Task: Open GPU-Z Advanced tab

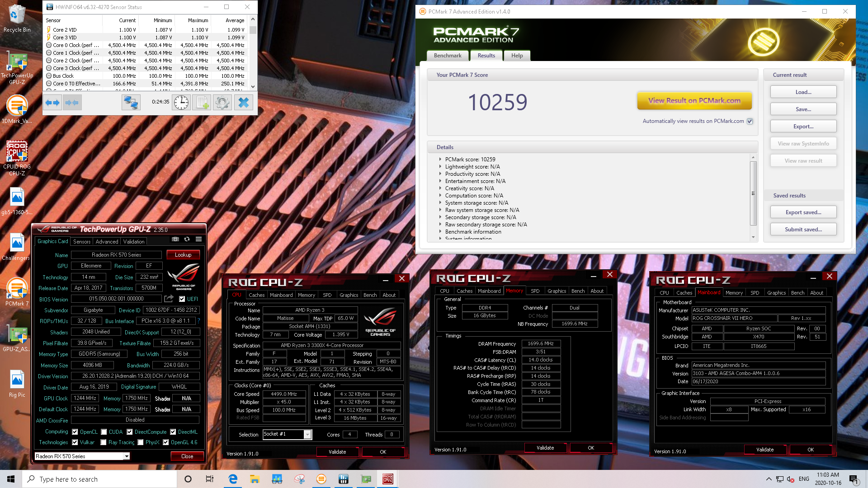Action: [x=107, y=242]
